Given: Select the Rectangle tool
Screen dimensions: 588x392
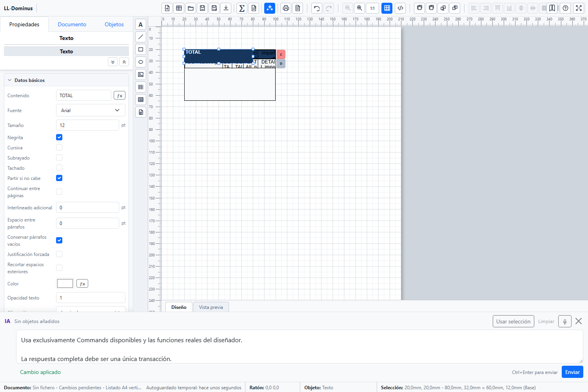Looking at the screenshot, I should tap(141, 49).
